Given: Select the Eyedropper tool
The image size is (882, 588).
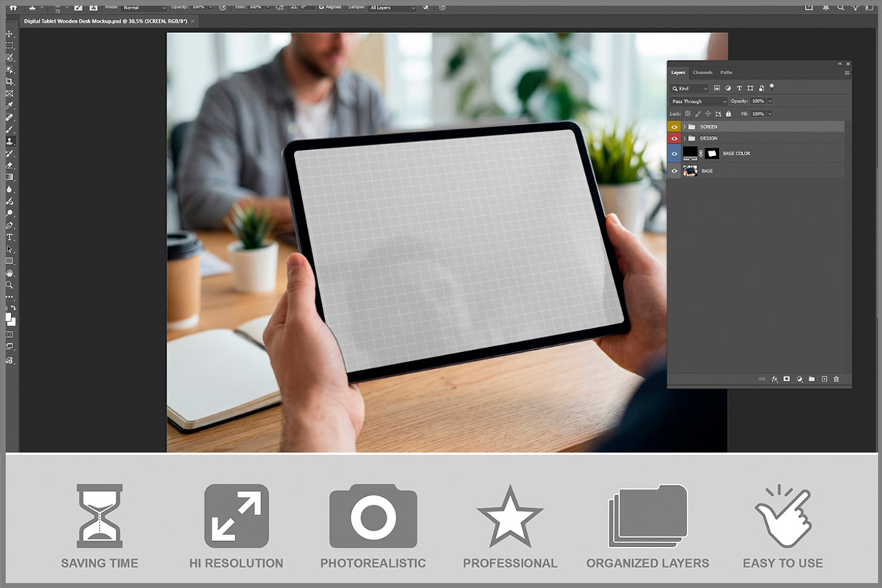Looking at the screenshot, I should pos(10,106).
